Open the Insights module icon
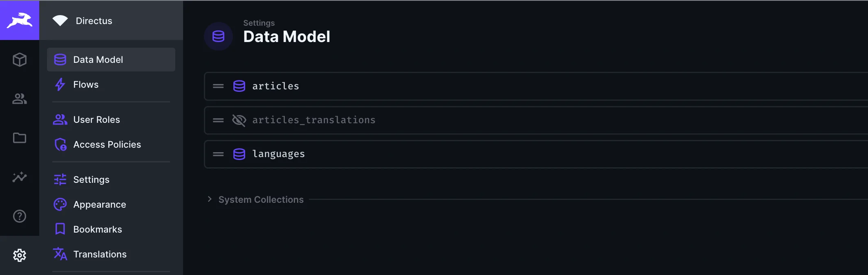This screenshot has height=275, width=868. pyautogui.click(x=20, y=177)
